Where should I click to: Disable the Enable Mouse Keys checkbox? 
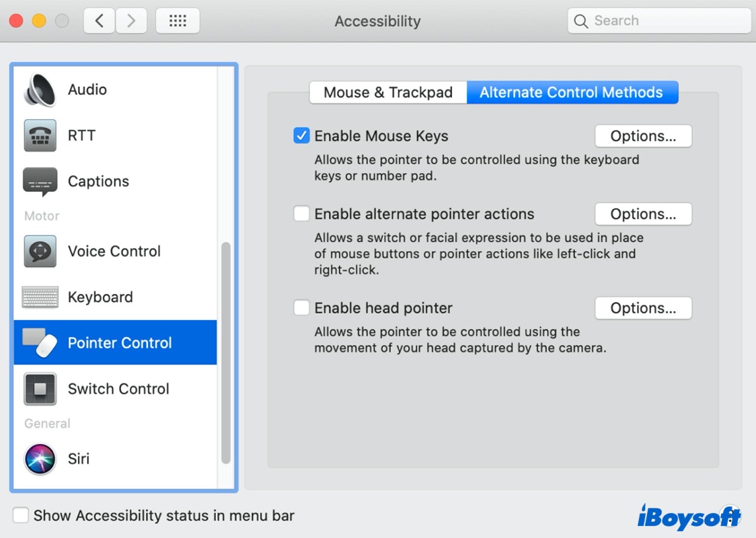301,136
